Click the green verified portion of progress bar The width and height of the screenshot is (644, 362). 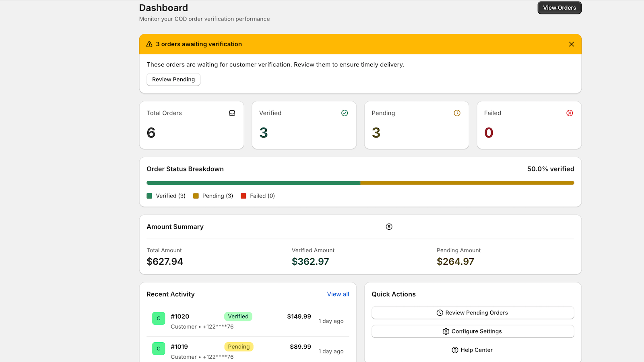(254, 183)
